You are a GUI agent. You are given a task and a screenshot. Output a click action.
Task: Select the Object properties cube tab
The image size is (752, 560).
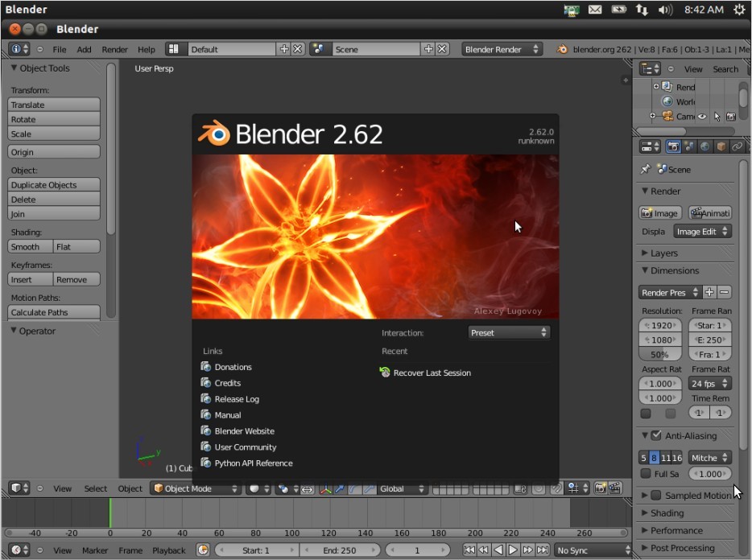[x=721, y=146]
